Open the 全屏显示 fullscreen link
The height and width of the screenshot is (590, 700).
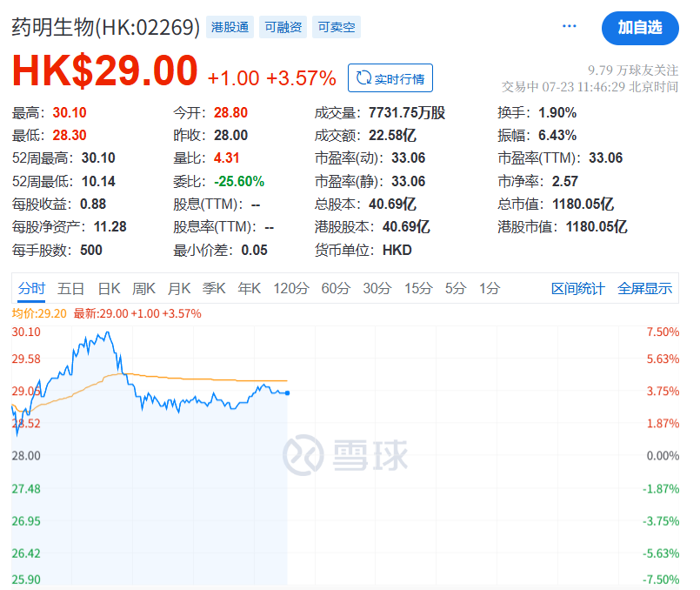pos(644,289)
